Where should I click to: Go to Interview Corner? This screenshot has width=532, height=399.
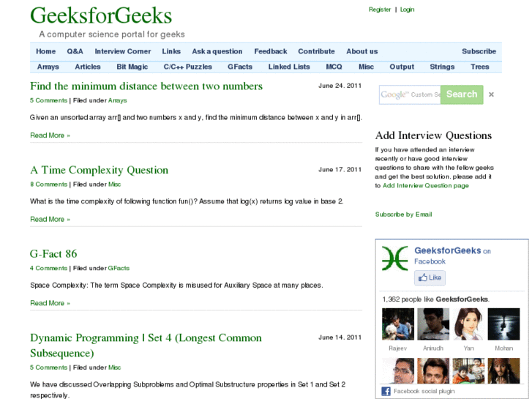(123, 51)
